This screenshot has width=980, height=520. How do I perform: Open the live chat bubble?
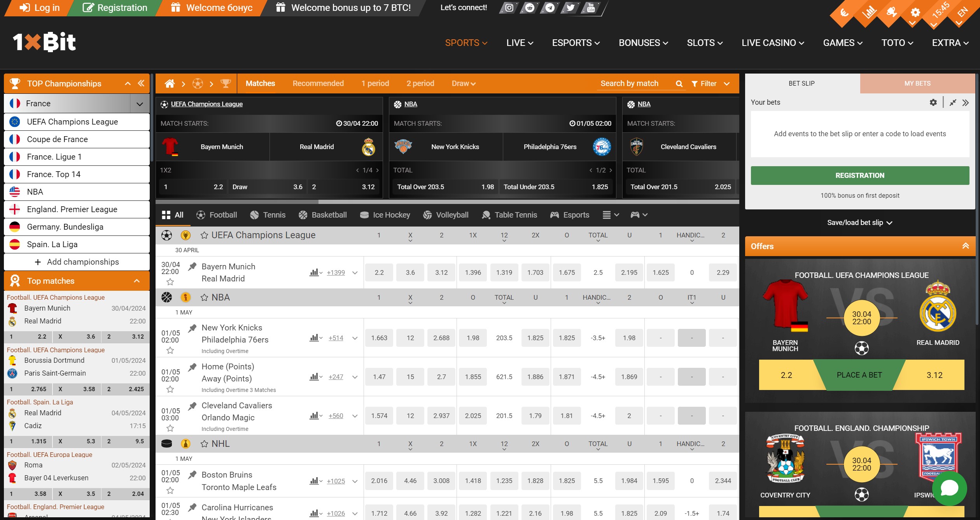pyautogui.click(x=950, y=488)
